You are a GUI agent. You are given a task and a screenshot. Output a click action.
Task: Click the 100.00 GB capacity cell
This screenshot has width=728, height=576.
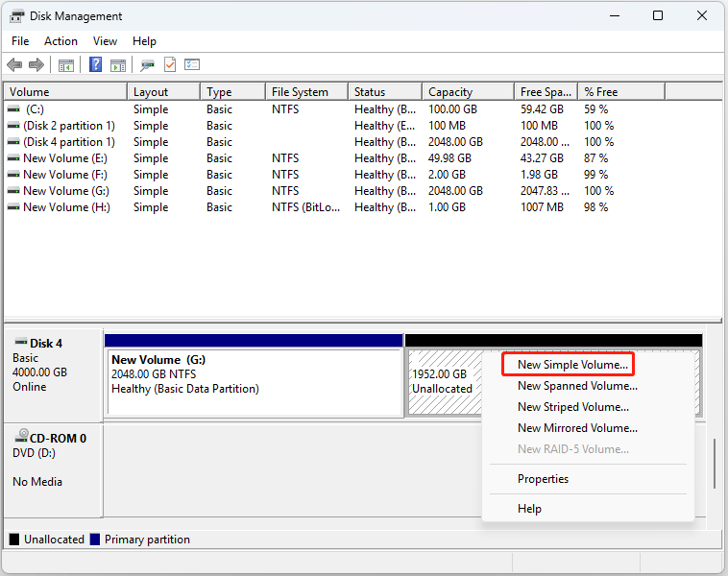(x=452, y=109)
